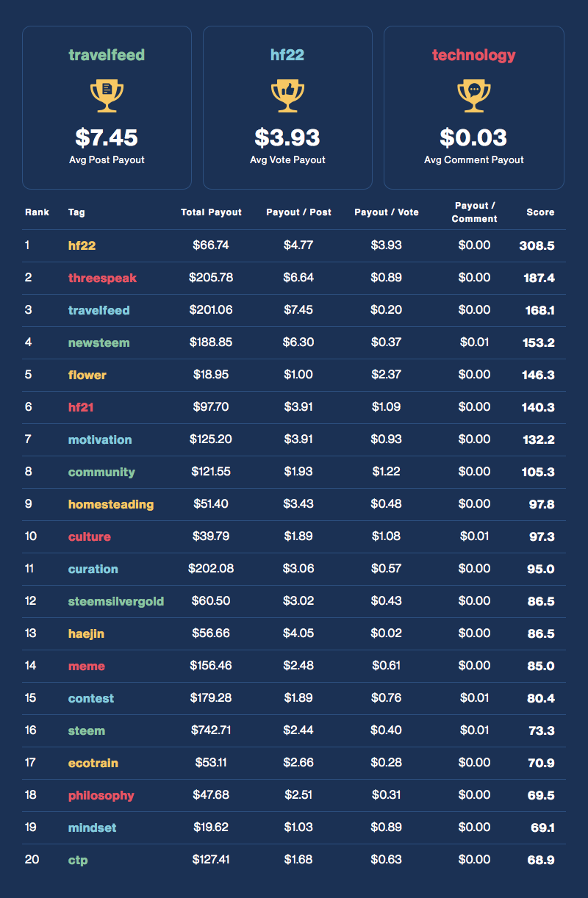The height and width of the screenshot is (898, 588).
Task: Open the technology card title link
Action: 474,55
